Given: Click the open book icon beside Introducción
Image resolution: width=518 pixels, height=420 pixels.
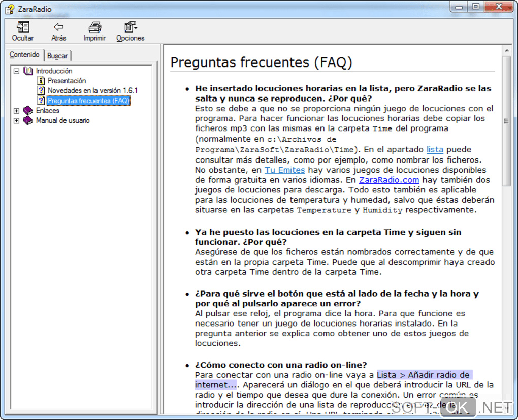Looking at the screenshot, I should (x=28, y=71).
